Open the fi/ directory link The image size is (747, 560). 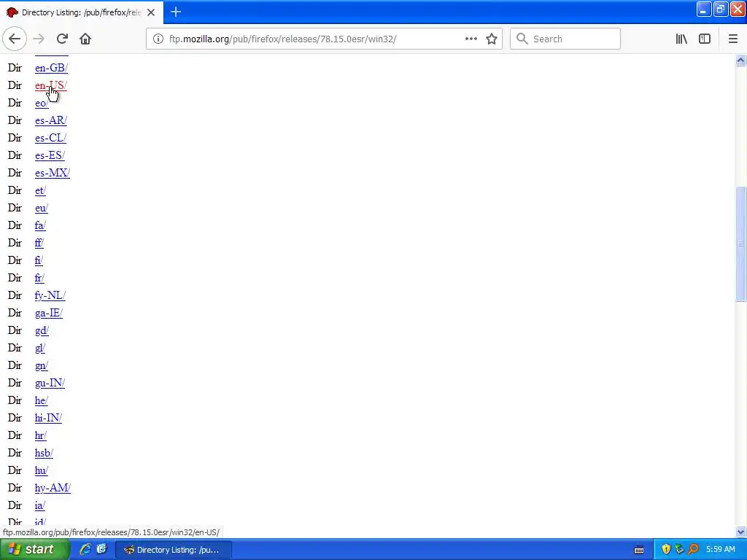(39, 260)
